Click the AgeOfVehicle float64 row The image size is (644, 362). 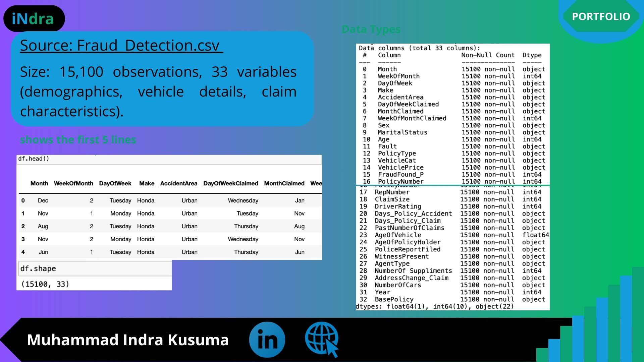tap(398, 235)
